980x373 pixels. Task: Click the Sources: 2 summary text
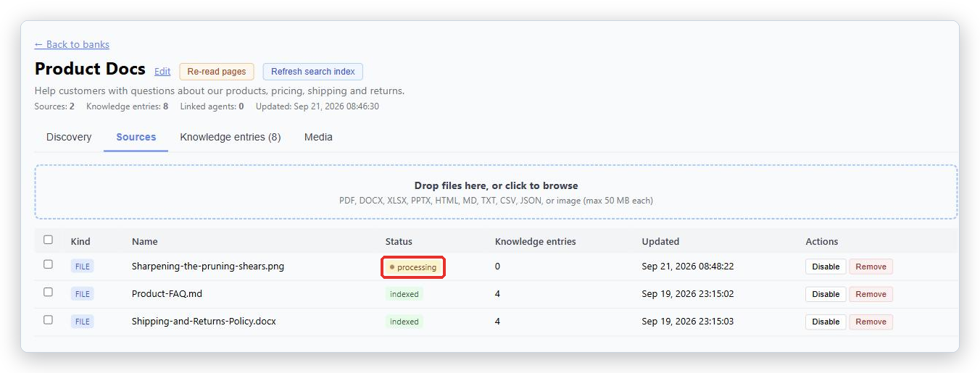[54, 106]
